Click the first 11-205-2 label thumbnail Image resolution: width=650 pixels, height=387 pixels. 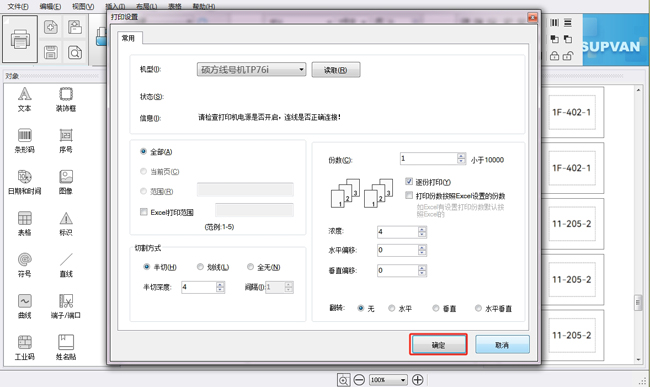(572, 224)
